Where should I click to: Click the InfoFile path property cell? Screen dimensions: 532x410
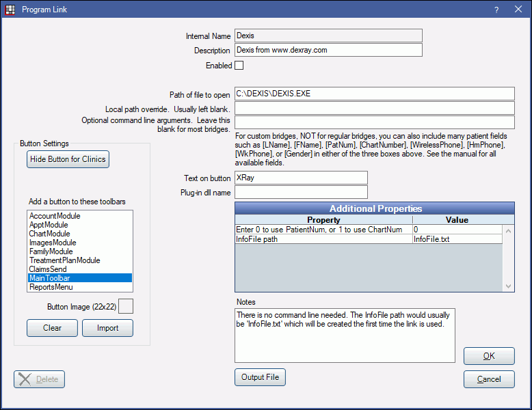click(323, 239)
